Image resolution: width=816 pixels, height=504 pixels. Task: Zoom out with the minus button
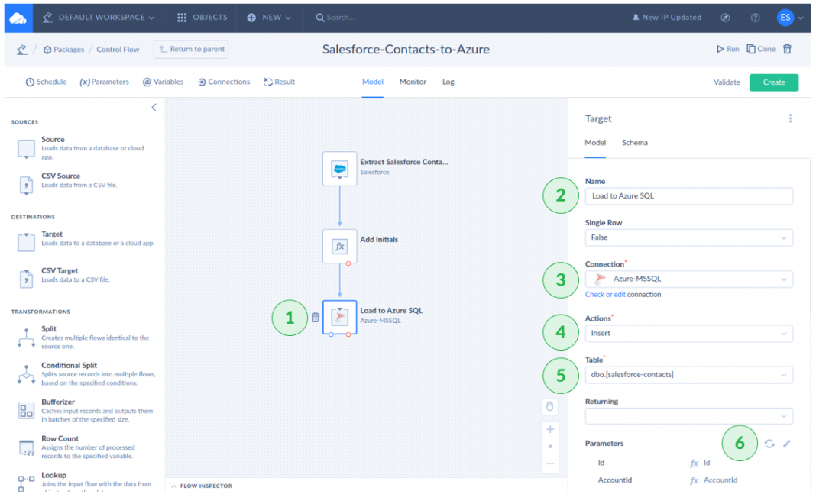[550, 464]
